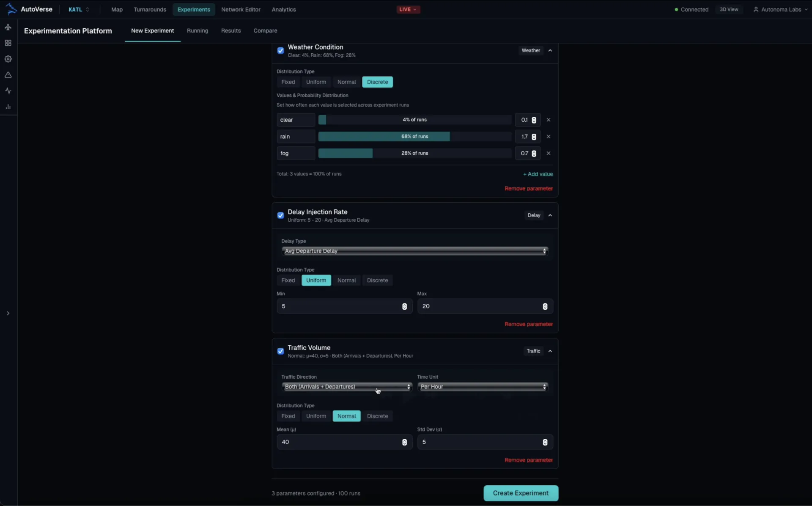Open the dashboard grid icon in sidebar
The image size is (812, 506).
(8, 43)
